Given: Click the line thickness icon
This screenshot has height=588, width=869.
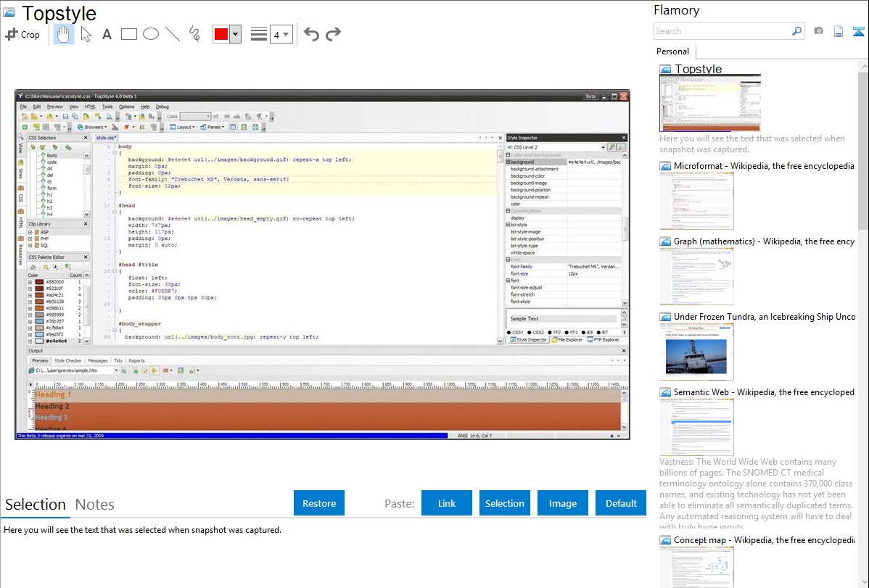Looking at the screenshot, I should click(258, 34).
